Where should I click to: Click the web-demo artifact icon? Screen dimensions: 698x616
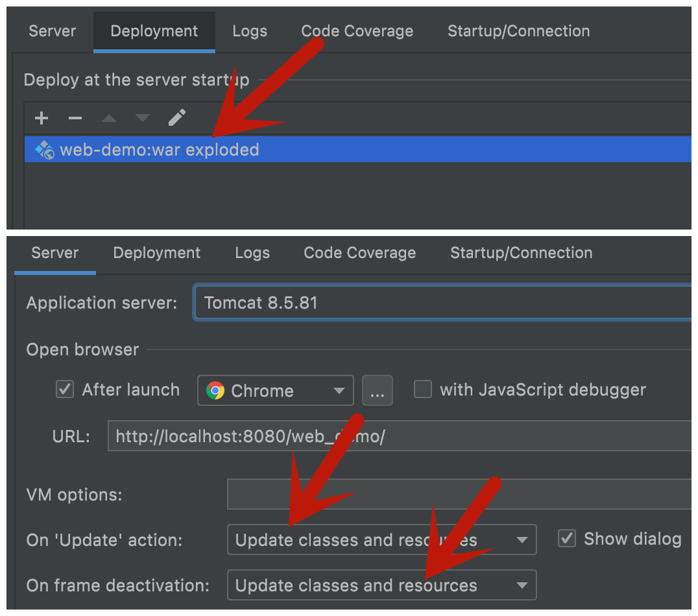pyautogui.click(x=45, y=150)
